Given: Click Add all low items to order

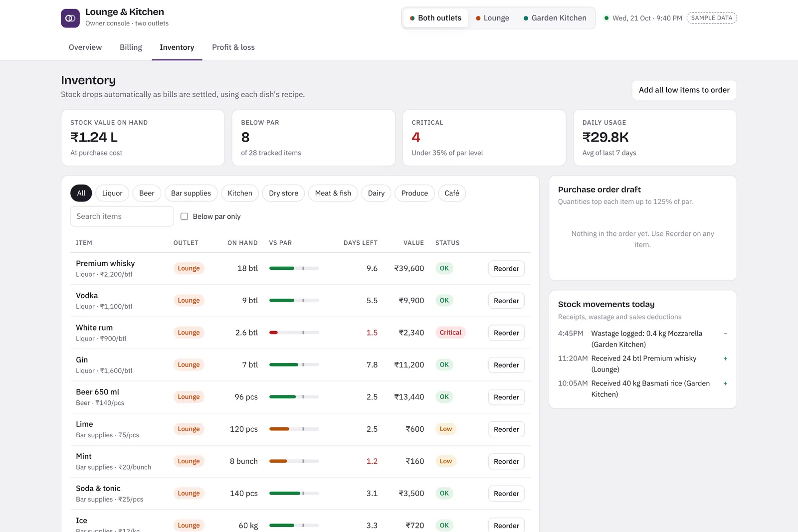Looking at the screenshot, I should coord(684,90).
